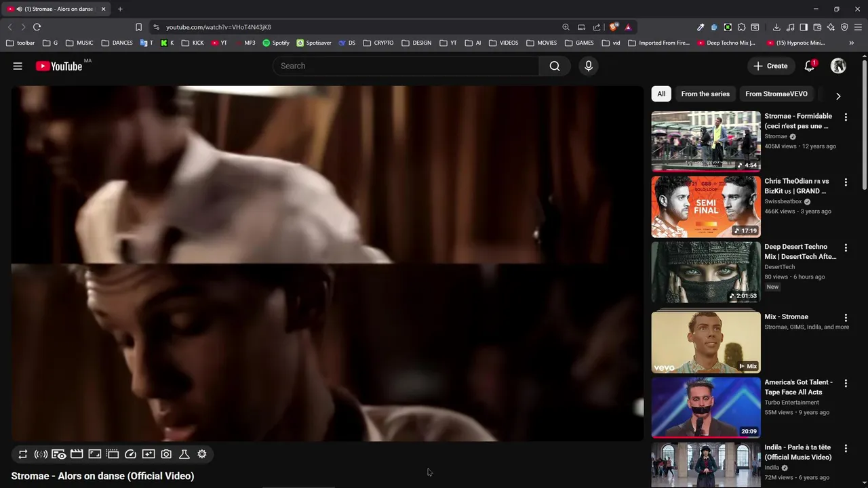Open a new browser tab
The height and width of the screenshot is (488, 868).
click(120, 9)
